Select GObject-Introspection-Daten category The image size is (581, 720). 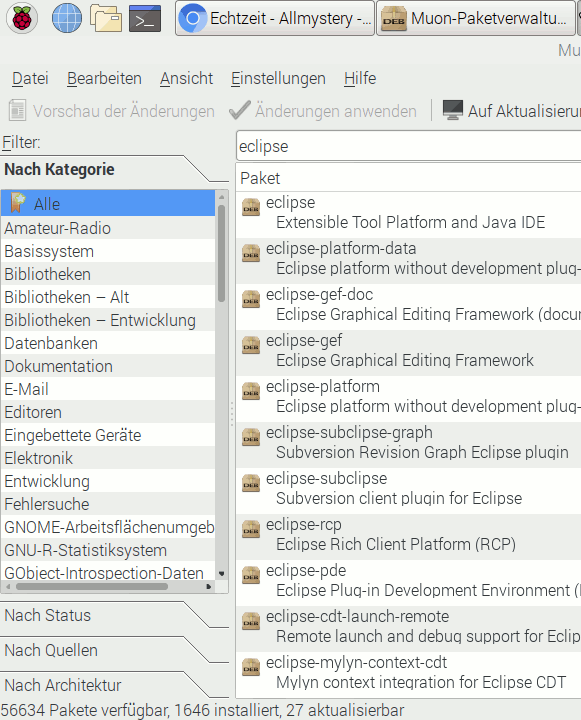coord(108,572)
